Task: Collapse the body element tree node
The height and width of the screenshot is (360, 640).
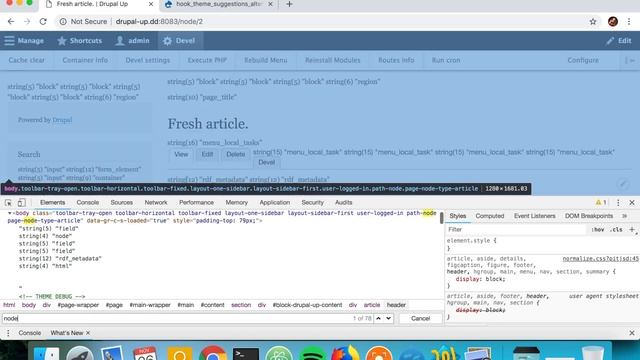Action: click(x=10, y=213)
